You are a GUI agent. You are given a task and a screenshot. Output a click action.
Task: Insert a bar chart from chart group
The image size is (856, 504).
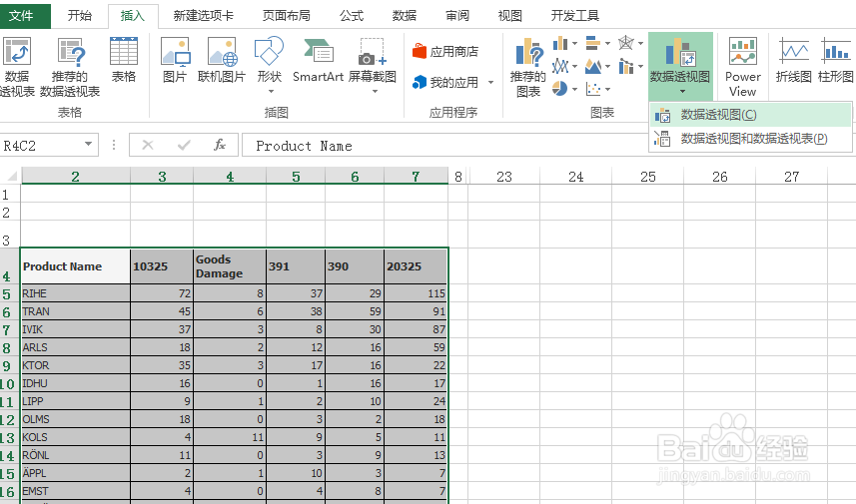(593, 43)
